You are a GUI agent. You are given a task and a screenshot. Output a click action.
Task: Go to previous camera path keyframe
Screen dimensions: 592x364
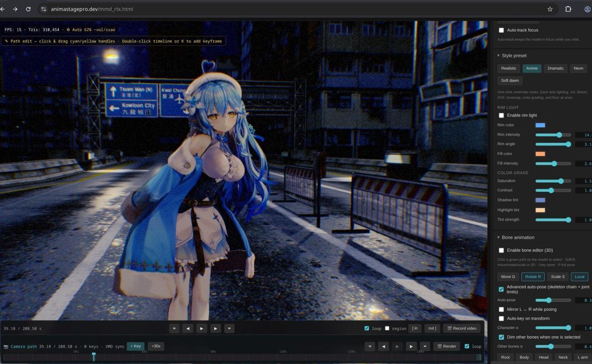click(383, 346)
